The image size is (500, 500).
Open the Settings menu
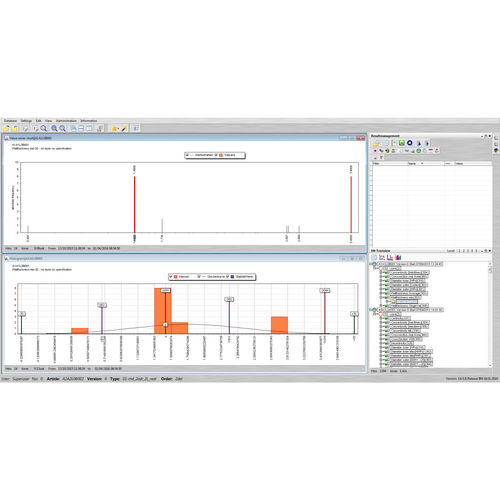[x=26, y=121]
